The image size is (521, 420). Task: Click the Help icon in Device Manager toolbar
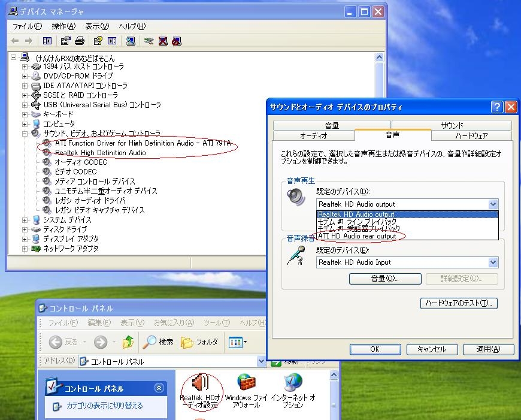point(98,41)
